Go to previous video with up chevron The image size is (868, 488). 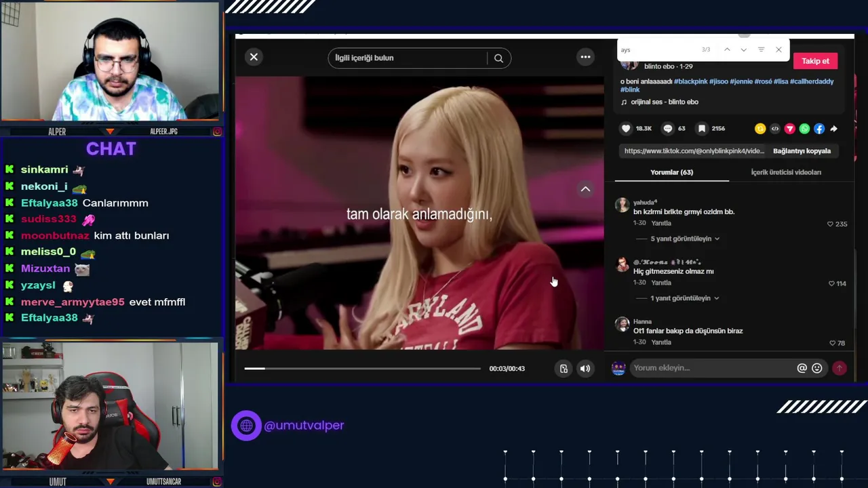click(x=585, y=189)
